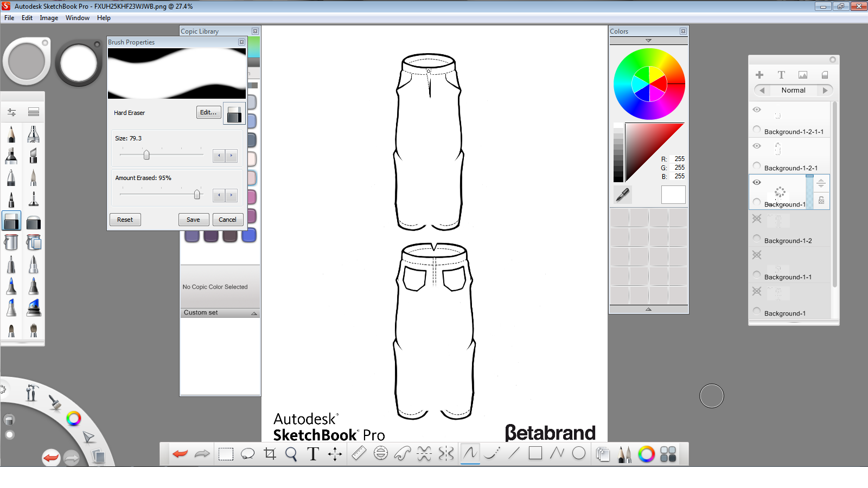Add an image layer in layer panel

(803, 75)
